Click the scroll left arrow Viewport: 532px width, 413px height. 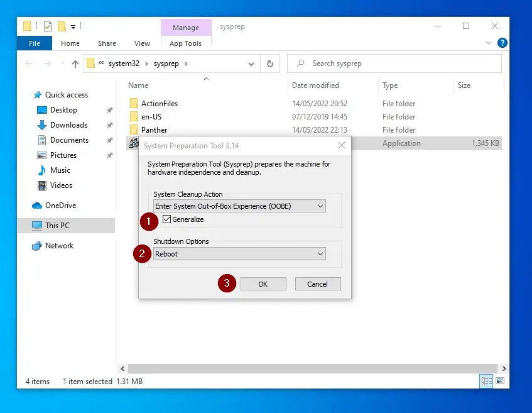(x=122, y=368)
